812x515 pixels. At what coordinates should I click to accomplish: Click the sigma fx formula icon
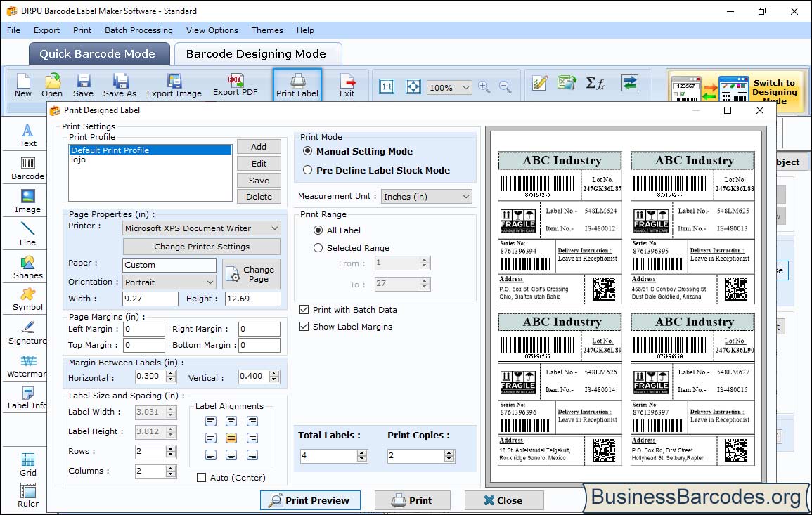pos(595,83)
